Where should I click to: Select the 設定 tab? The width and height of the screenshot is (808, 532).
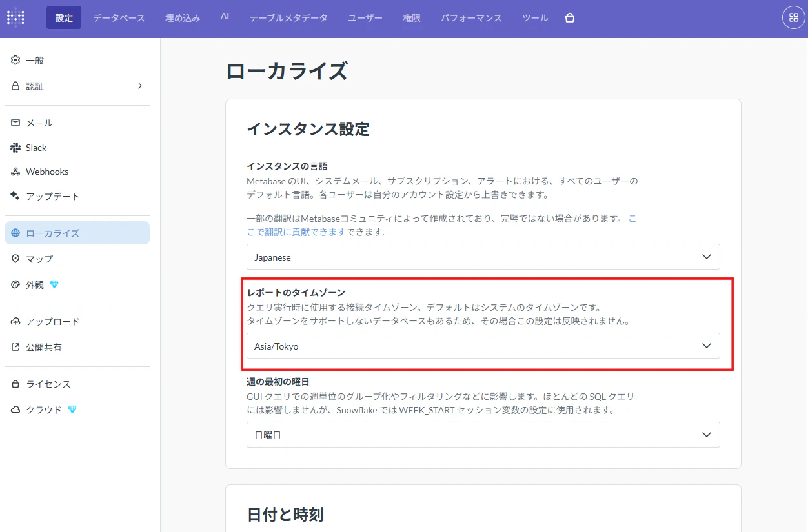[x=64, y=17]
